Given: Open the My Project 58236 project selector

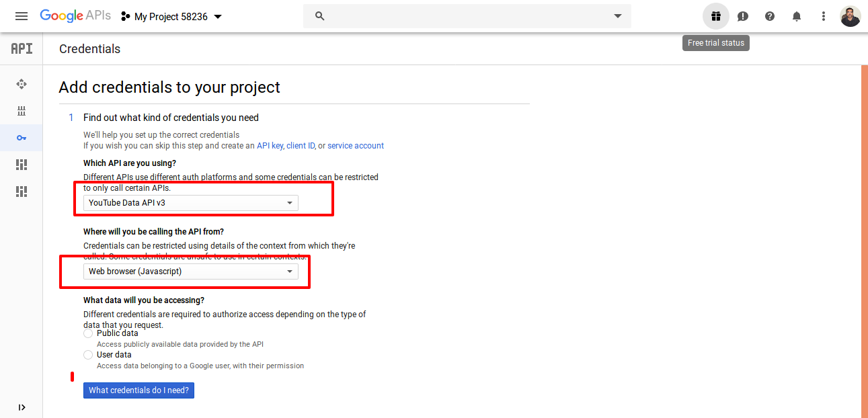Looking at the screenshot, I should coord(171,17).
